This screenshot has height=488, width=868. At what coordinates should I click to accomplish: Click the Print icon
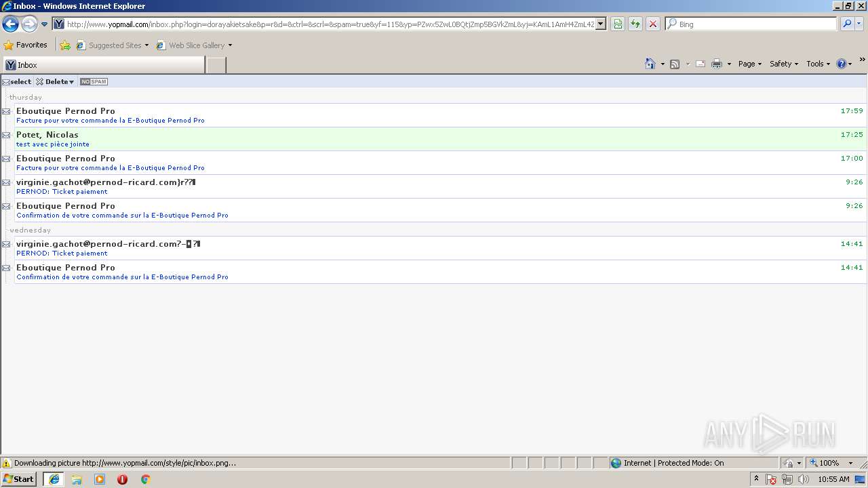(717, 64)
